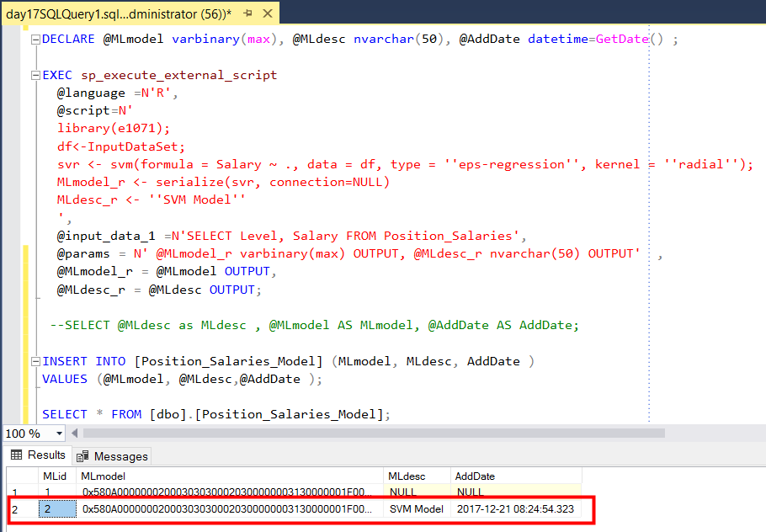Place cursor on library(e1071); line
The width and height of the screenshot is (766, 532).
pyautogui.click(x=114, y=129)
